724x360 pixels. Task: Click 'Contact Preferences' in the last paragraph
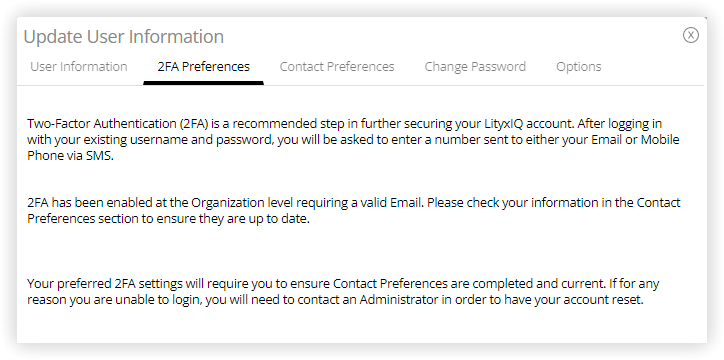pos(390,283)
